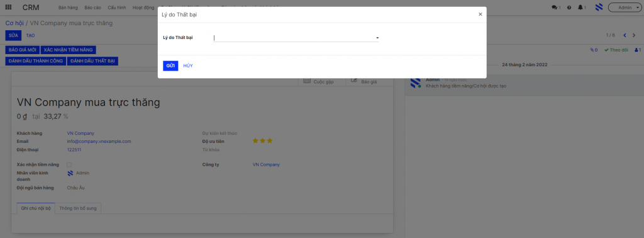Set priority to first star
Screen dimensions: 644x238
tap(255, 141)
